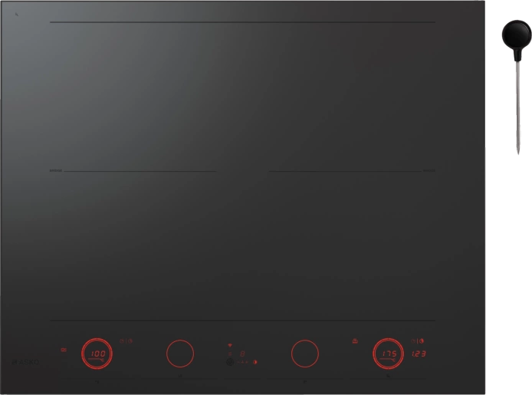Tap the lit timer icon above 1.23
This screenshot has width=532, height=395.
(422, 341)
